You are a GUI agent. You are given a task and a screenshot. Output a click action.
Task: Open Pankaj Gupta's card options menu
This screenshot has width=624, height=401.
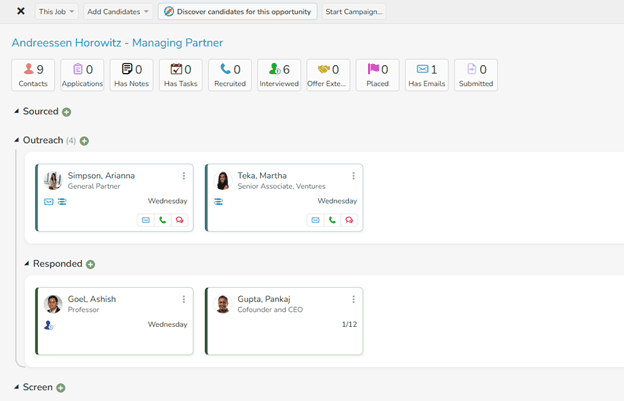(353, 299)
